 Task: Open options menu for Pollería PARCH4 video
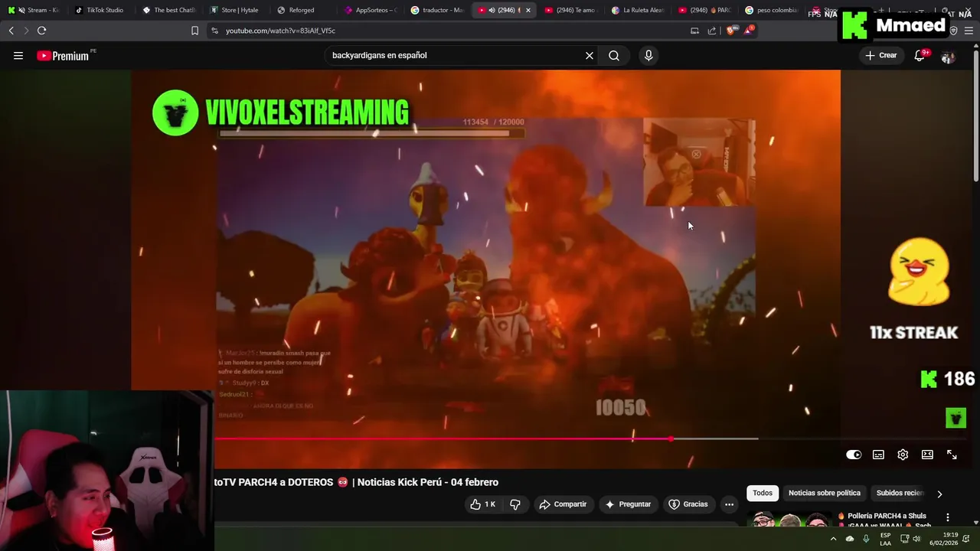coord(948,517)
